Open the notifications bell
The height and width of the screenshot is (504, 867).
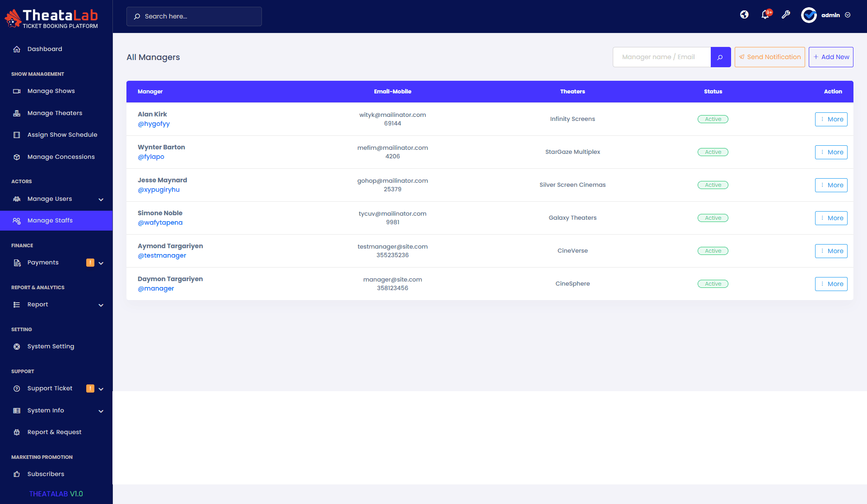(x=765, y=15)
